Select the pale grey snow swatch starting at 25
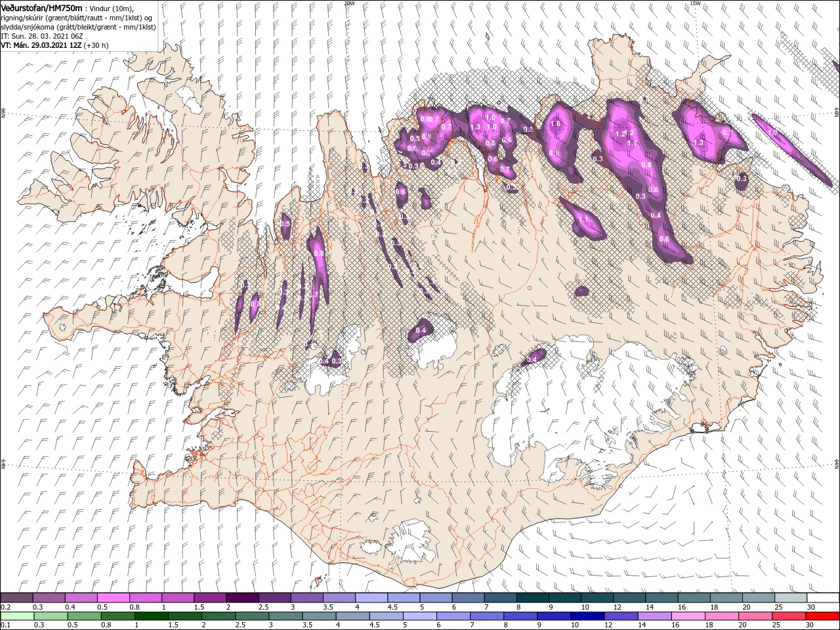This screenshot has width=840, height=630. (791, 598)
